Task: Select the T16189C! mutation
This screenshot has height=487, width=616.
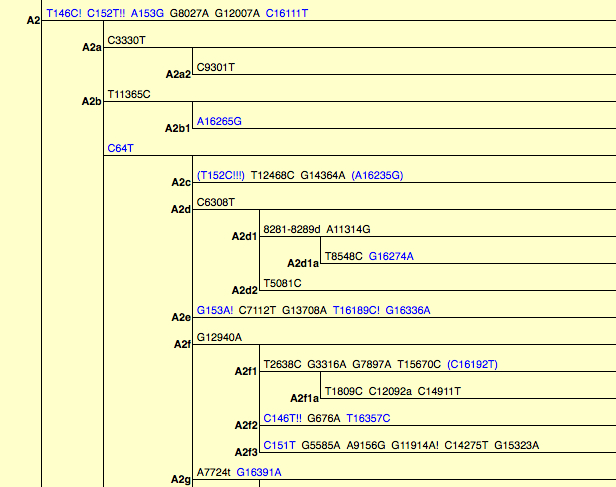Action: tap(356, 310)
